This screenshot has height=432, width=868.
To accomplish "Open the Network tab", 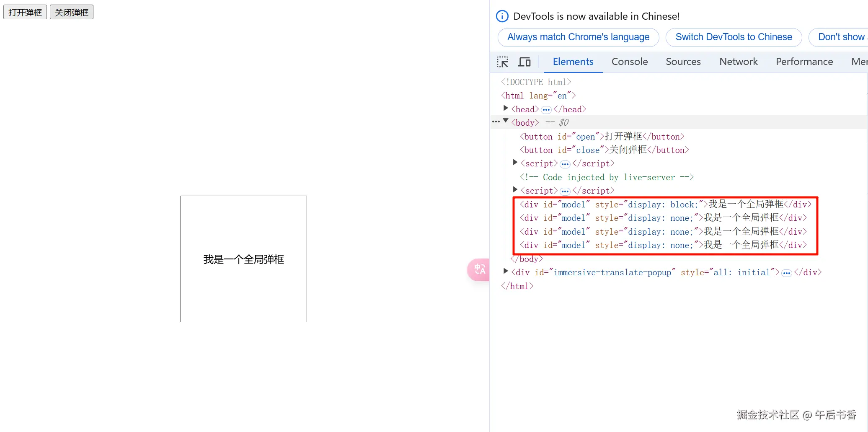I will point(739,62).
